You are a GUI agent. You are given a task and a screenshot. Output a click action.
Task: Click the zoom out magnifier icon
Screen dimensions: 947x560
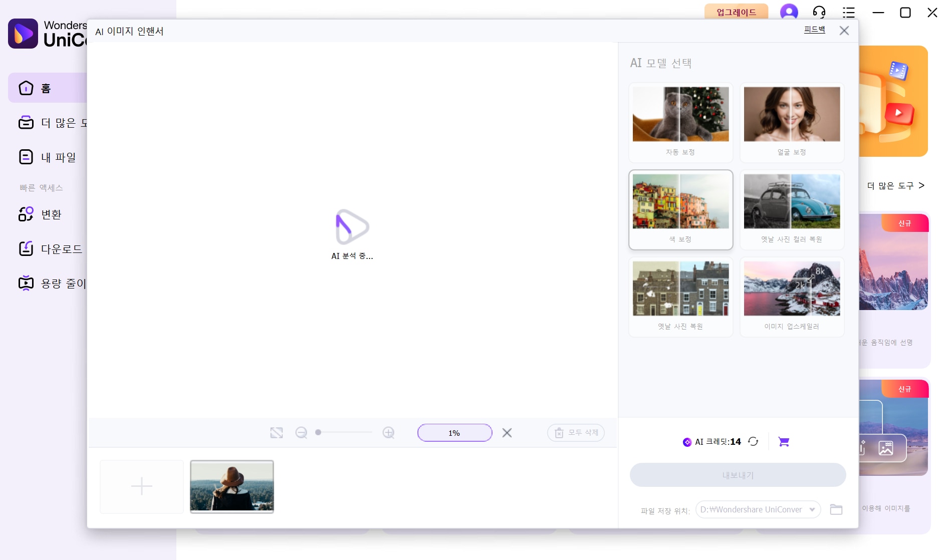[301, 433]
